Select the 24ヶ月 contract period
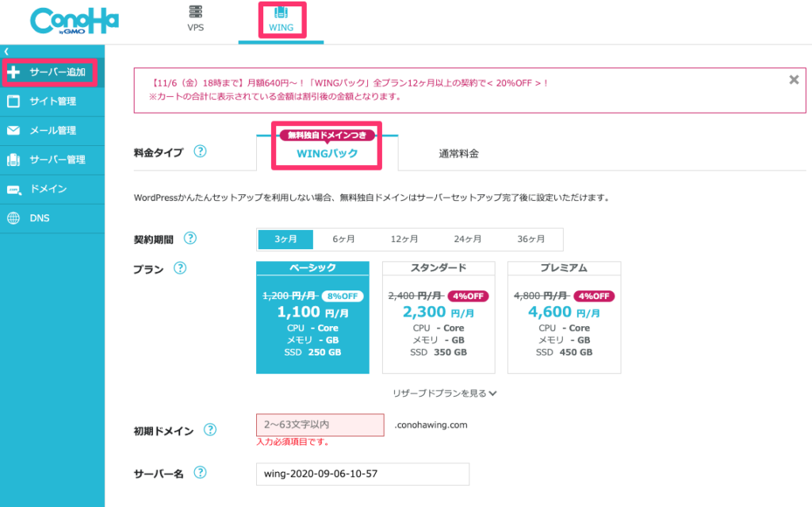812x507 pixels. [468, 239]
